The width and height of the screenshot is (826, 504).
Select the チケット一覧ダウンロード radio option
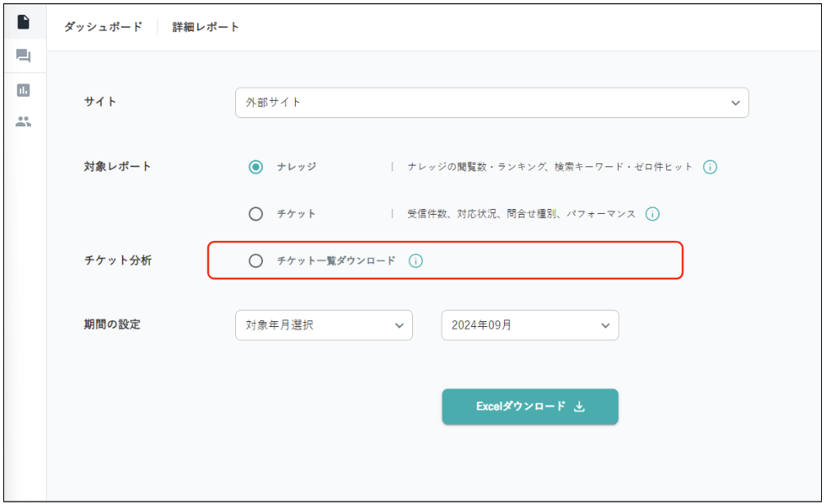coord(256,261)
